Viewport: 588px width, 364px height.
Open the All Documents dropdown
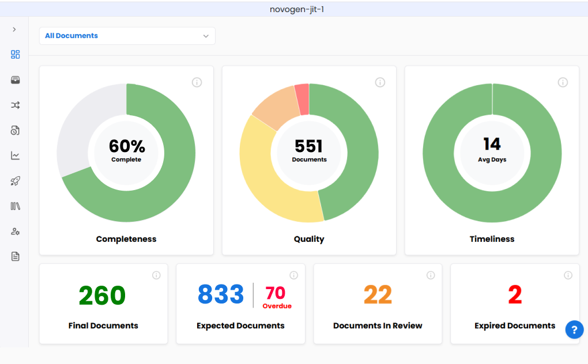[x=127, y=36]
